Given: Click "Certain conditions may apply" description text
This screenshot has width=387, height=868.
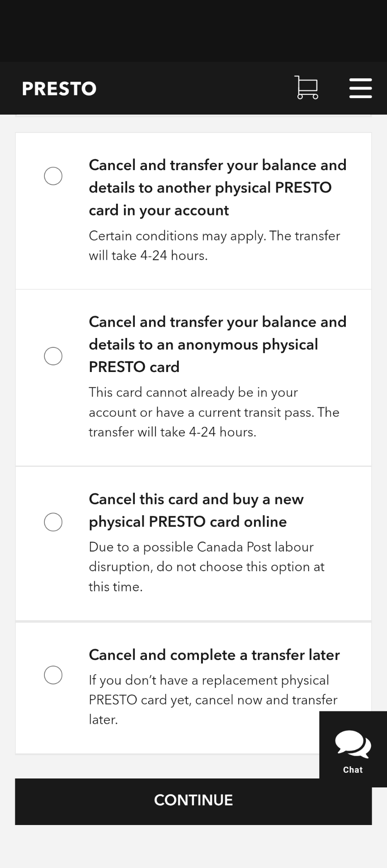Looking at the screenshot, I should point(214,245).
